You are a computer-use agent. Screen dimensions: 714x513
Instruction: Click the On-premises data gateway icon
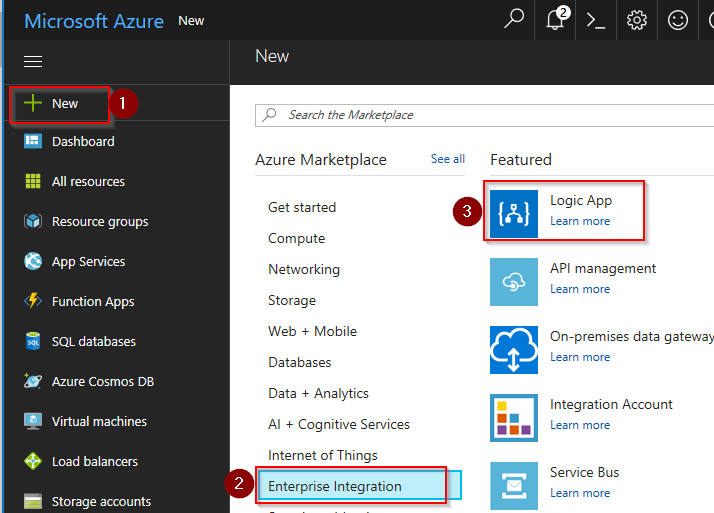point(514,350)
